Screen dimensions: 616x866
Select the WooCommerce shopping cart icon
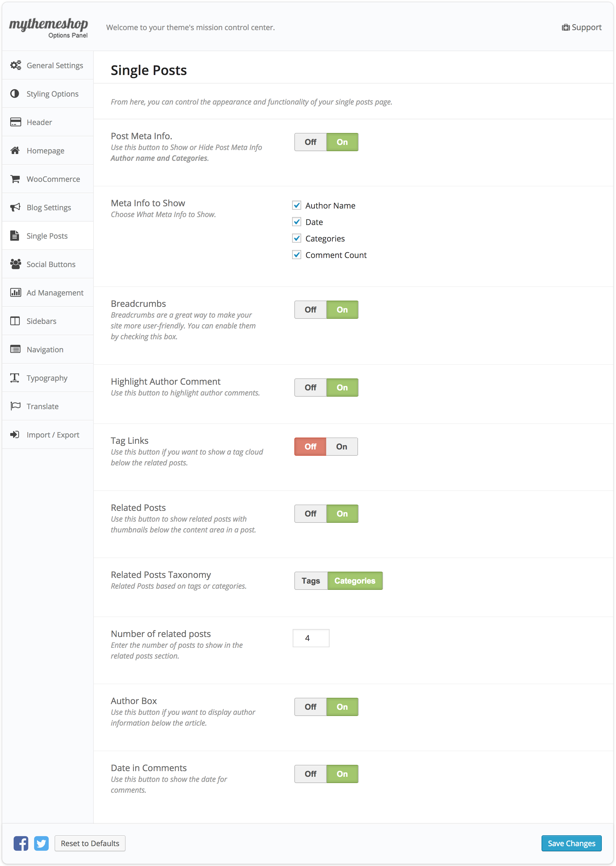click(x=15, y=179)
